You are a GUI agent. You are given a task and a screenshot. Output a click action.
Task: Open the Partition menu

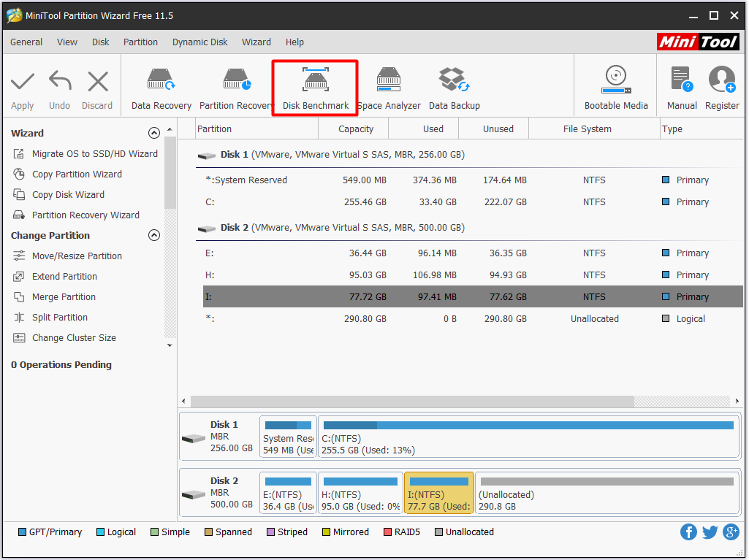pyautogui.click(x=140, y=42)
